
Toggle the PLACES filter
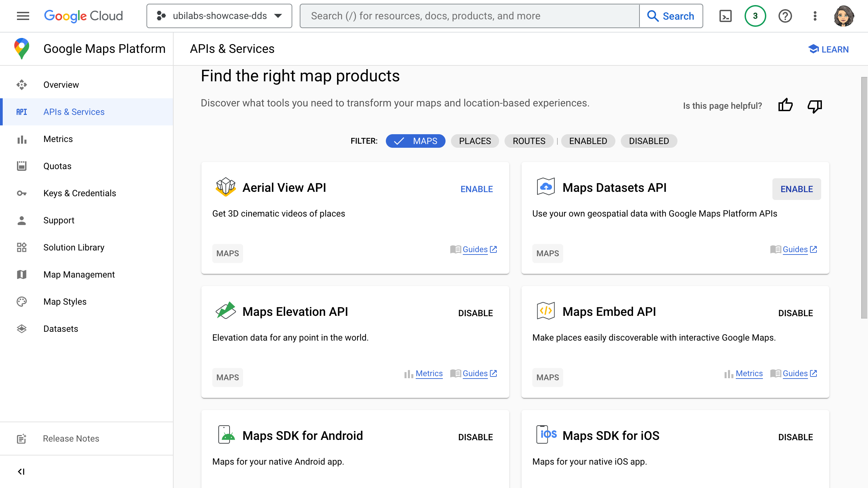pyautogui.click(x=474, y=141)
